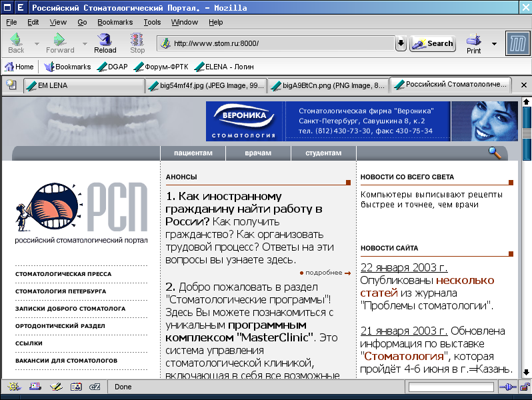The width and height of the screenshot is (532, 400).
Task: Click the page scrollbar down arrow
Action: pyautogui.click(x=526, y=372)
